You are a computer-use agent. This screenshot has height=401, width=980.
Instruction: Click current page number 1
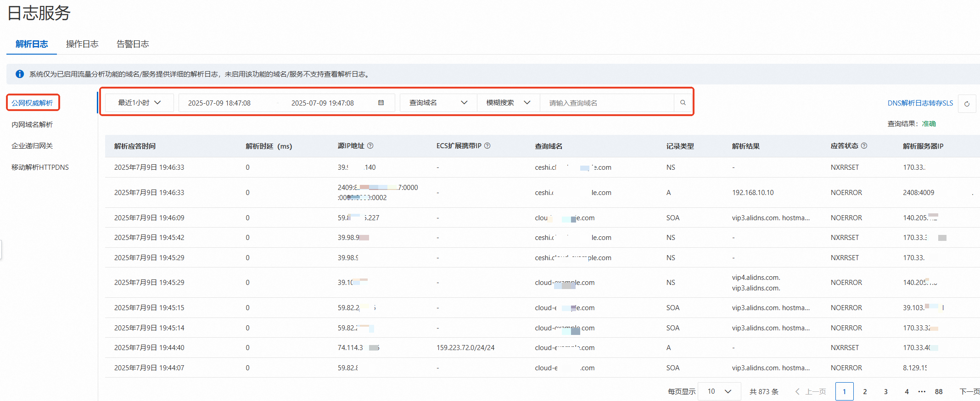[845, 392]
